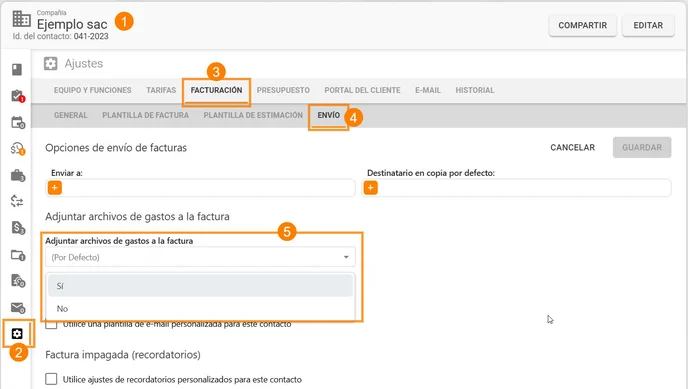Switch to Tarifas tab
The height and width of the screenshot is (389, 688).
tap(161, 90)
